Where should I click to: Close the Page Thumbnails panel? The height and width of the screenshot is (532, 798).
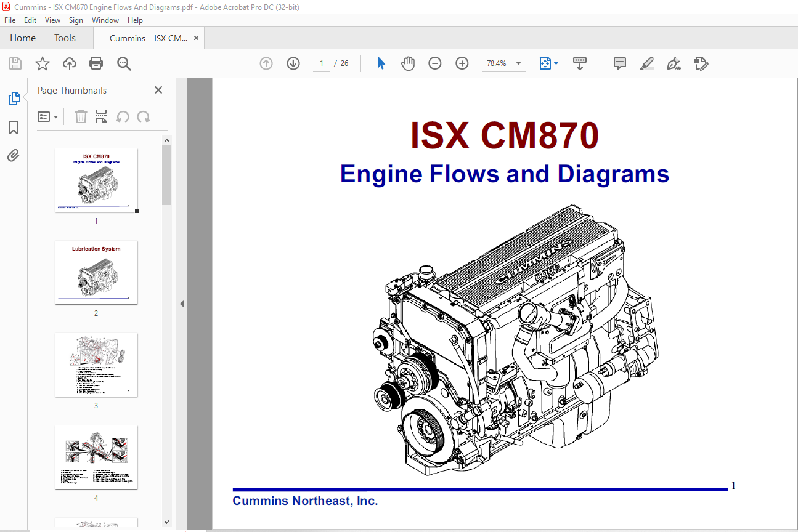(x=158, y=90)
